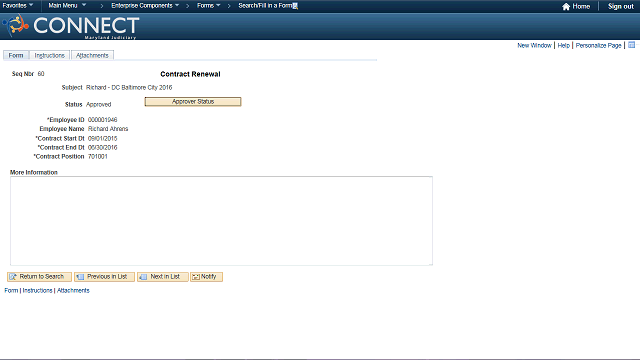Click the Contract End Dt value 06/30/2016
This screenshot has height=360, width=640.
[102, 147]
